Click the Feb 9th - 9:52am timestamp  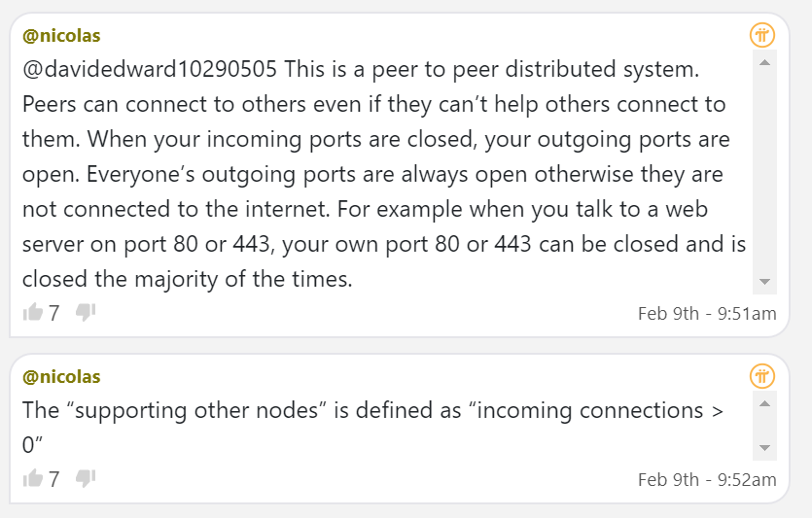click(707, 480)
